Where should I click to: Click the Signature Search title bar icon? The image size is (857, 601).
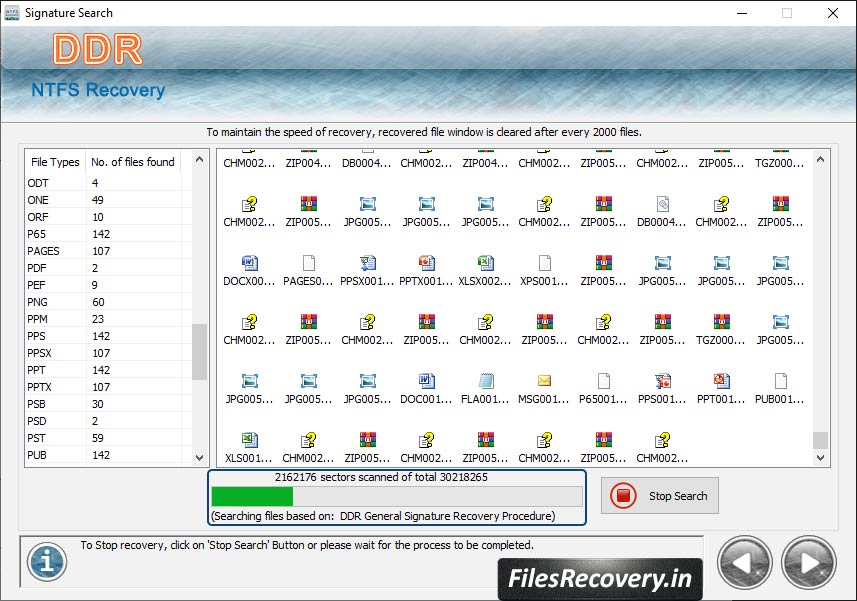(11, 13)
